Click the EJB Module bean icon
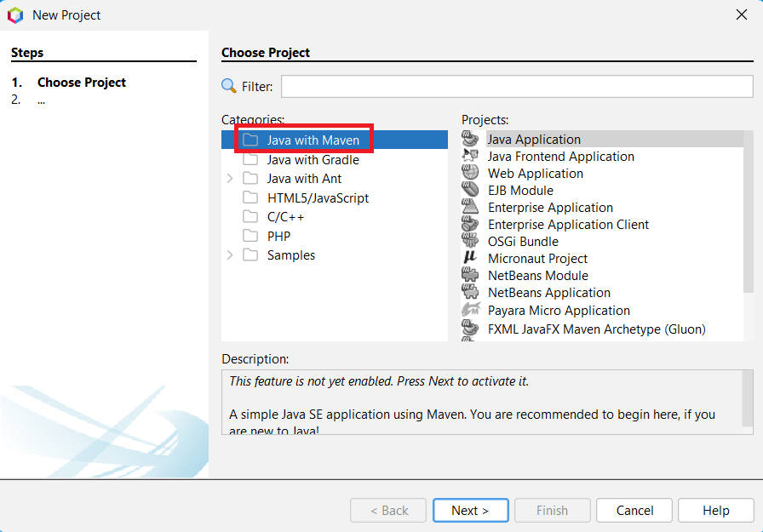 point(470,190)
